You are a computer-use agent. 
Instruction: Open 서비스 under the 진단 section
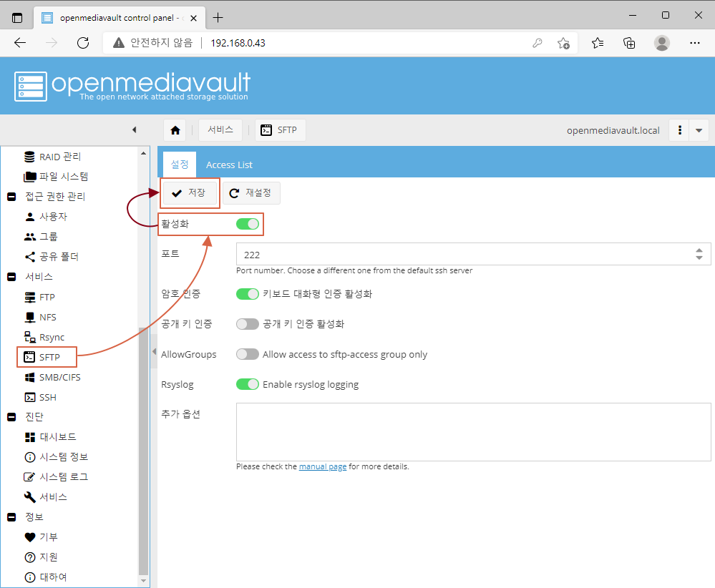[x=46, y=497]
